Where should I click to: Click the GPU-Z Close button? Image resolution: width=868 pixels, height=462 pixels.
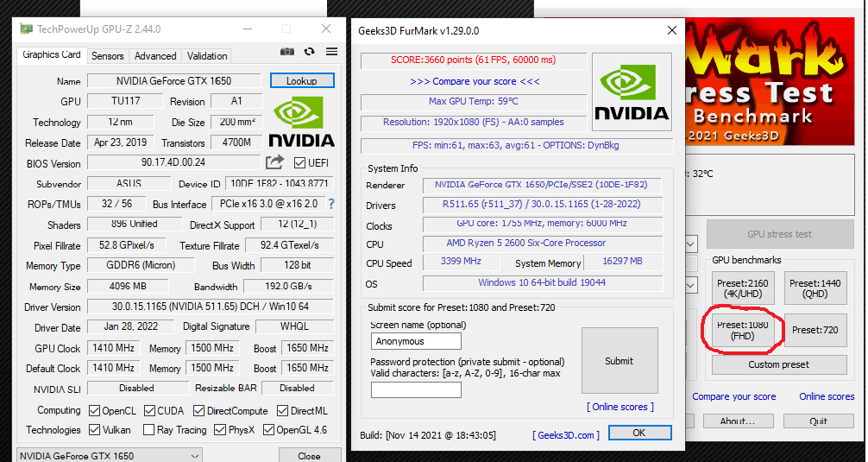coord(309,455)
